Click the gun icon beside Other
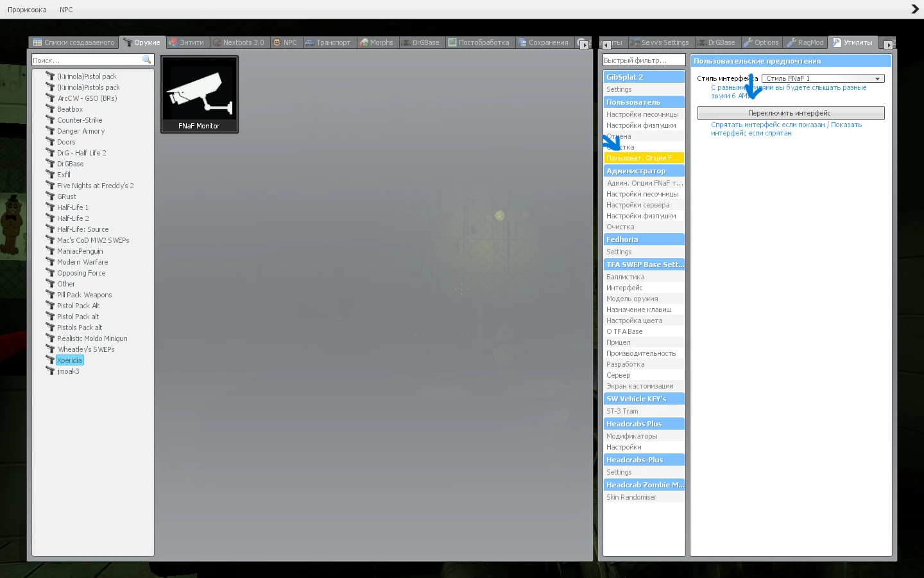Screen dimensions: 924x578 click(50, 284)
